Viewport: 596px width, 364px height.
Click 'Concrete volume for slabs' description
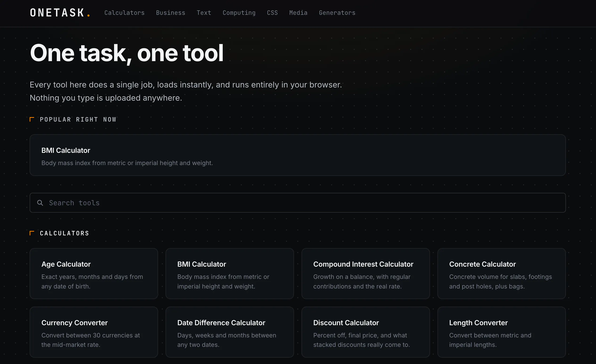pyautogui.click(x=501, y=281)
